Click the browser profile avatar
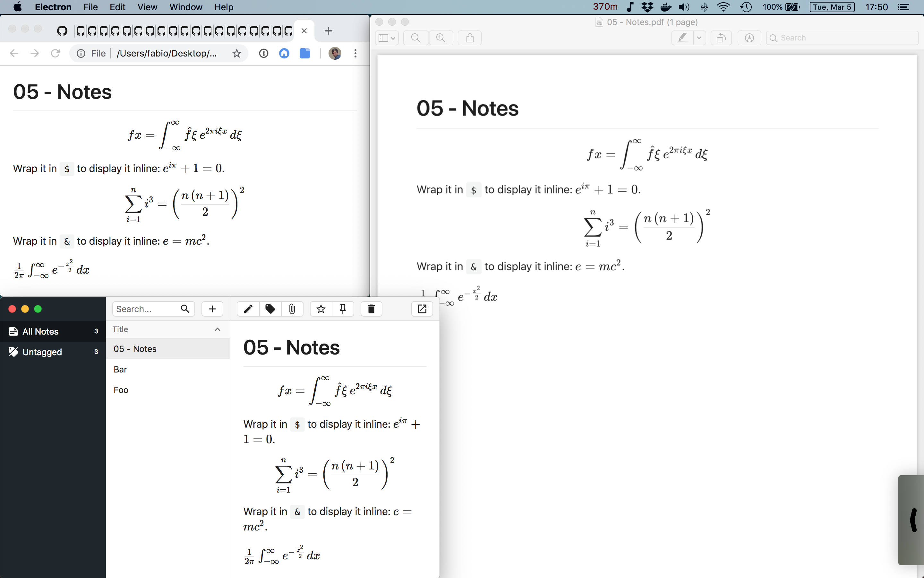Screen dimensions: 924x578 click(x=335, y=53)
